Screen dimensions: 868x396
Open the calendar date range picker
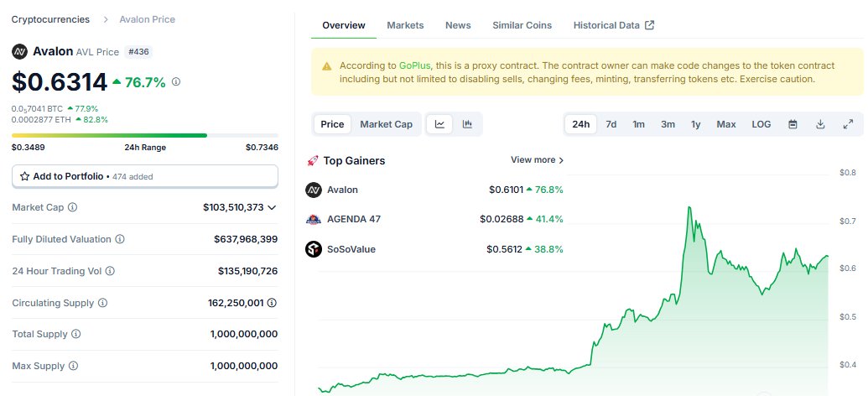pyautogui.click(x=793, y=124)
